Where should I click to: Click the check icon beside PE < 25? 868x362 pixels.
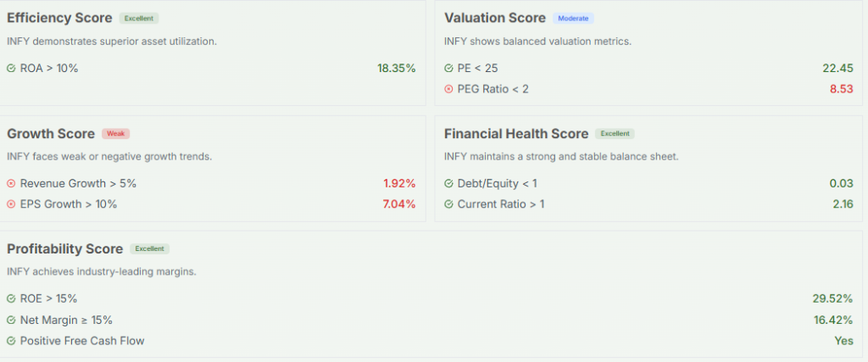tap(448, 69)
